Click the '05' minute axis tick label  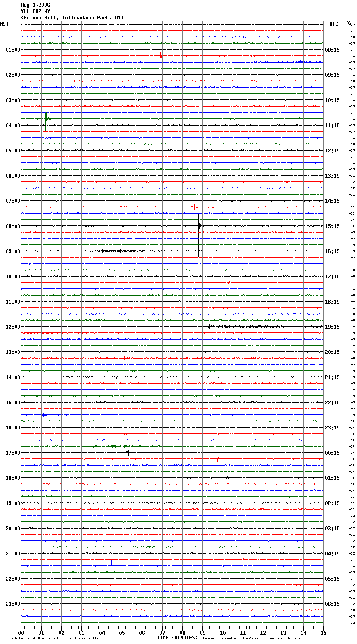click(122, 633)
